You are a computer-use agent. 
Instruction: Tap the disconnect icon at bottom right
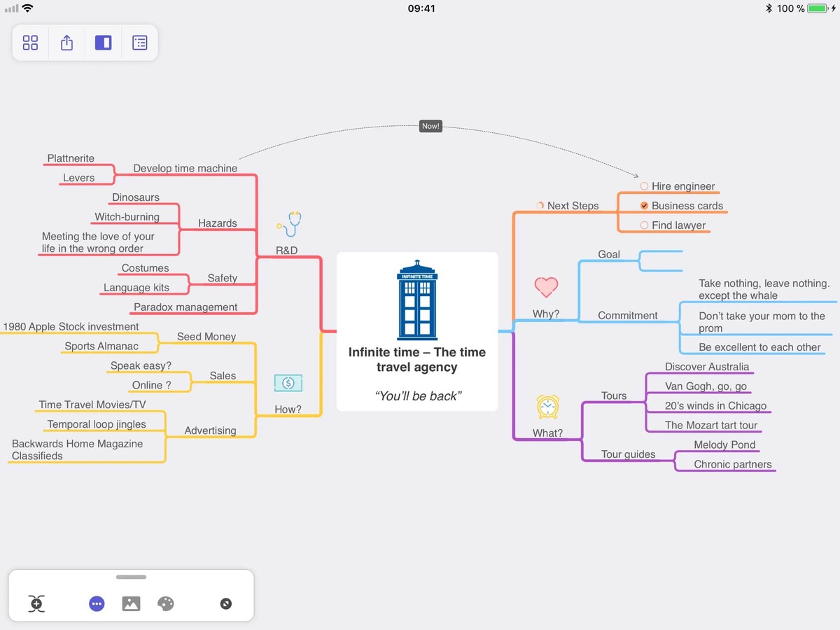[225, 603]
